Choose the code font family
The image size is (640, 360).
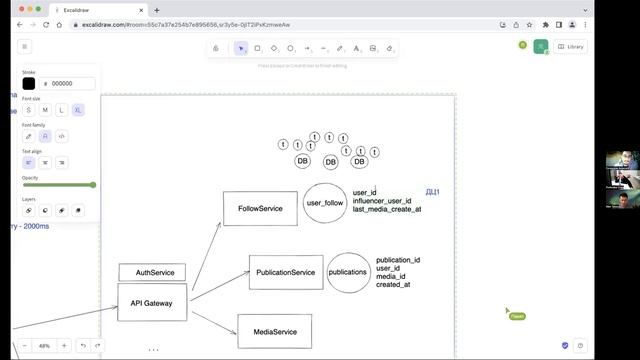[x=62, y=136]
